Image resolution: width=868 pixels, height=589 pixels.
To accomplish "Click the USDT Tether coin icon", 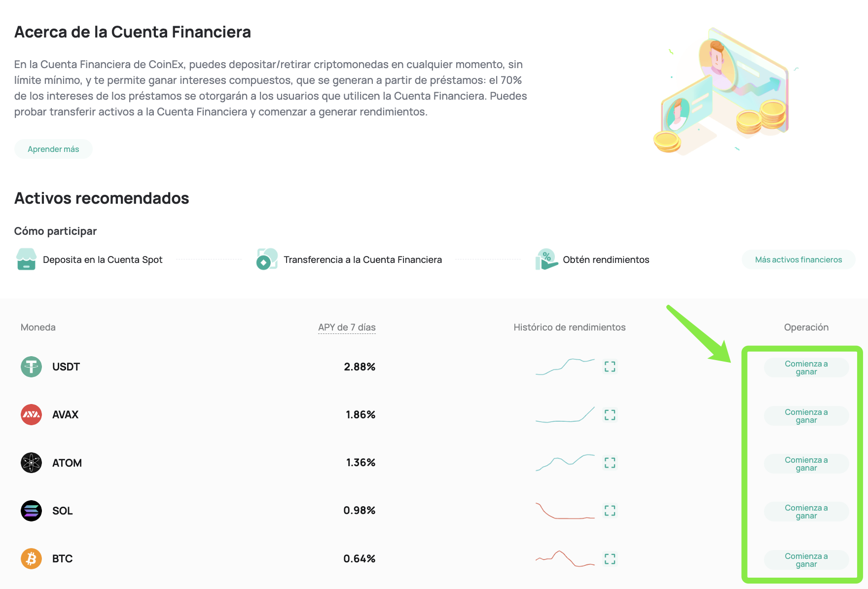I will click(31, 367).
